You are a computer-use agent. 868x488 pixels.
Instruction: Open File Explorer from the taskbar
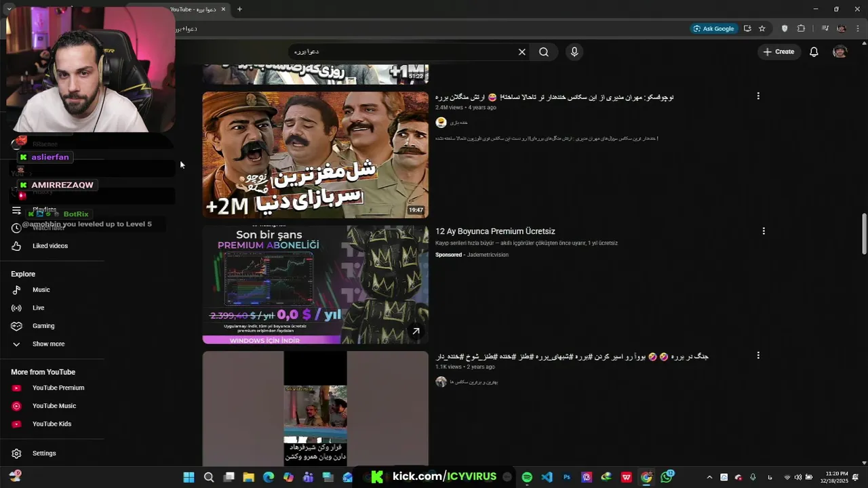[x=249, y=477]
